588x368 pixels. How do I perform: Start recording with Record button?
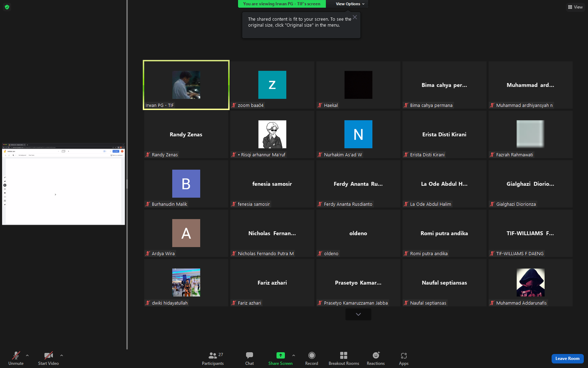(311, 359)
